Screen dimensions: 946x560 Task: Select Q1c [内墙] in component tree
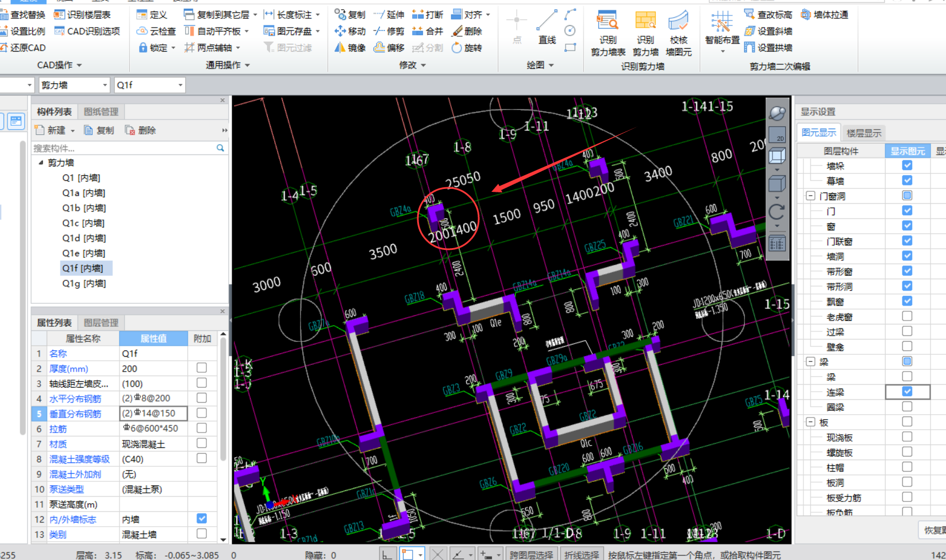tap(84, 223)
